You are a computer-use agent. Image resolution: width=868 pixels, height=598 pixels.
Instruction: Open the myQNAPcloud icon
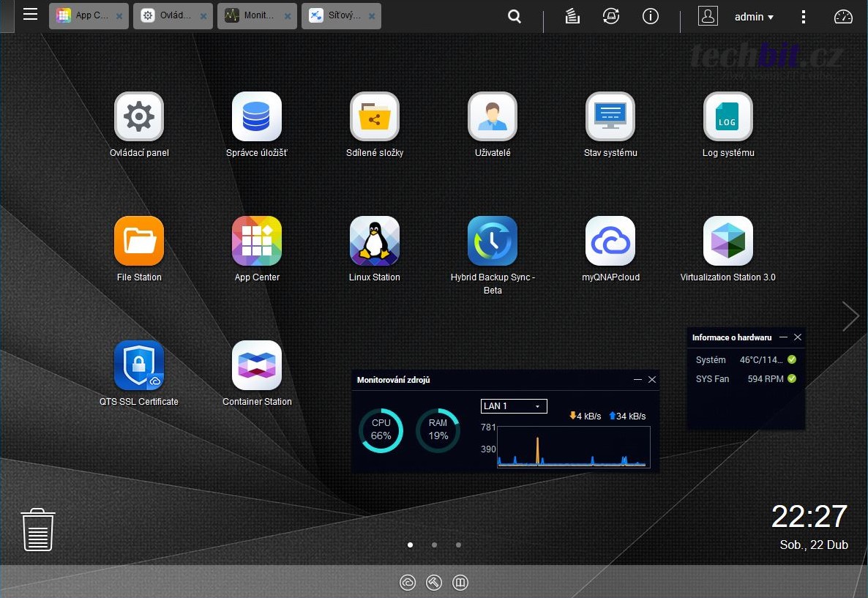610,241
